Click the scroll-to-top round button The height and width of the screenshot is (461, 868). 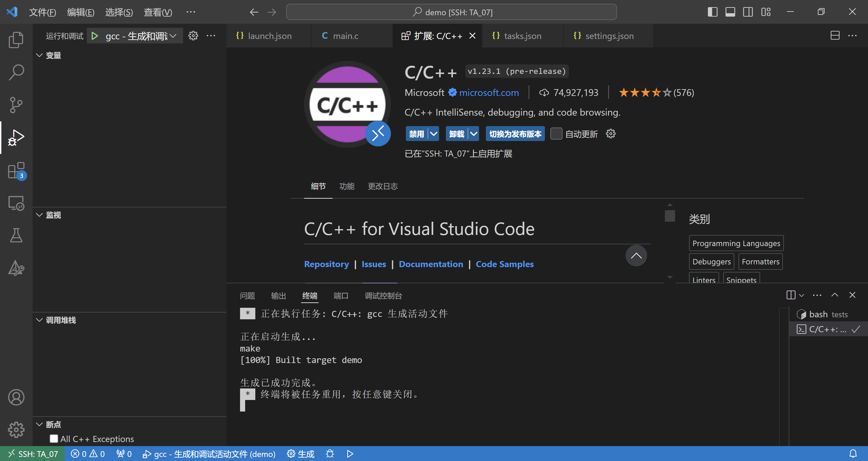[x=636, y=256]
